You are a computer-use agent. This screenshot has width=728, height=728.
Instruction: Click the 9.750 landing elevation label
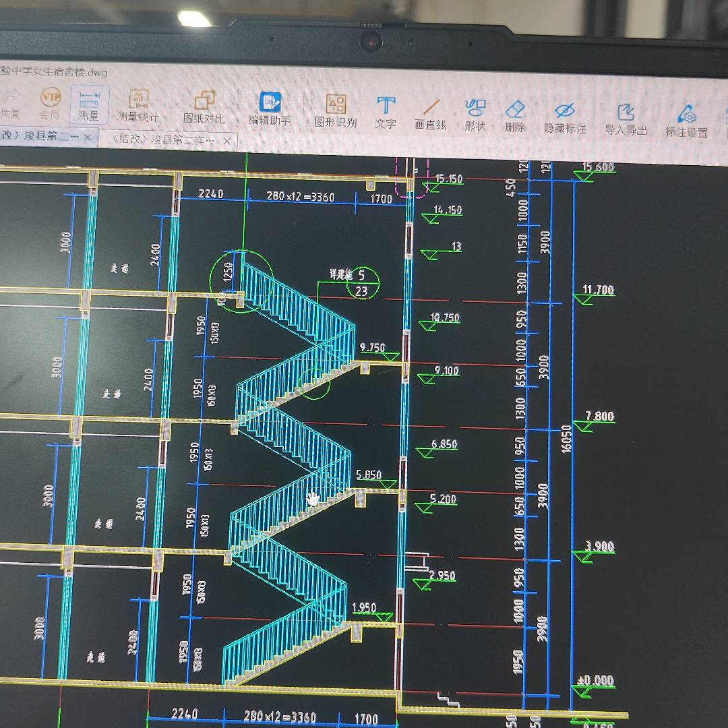click(x=372, y=348)
